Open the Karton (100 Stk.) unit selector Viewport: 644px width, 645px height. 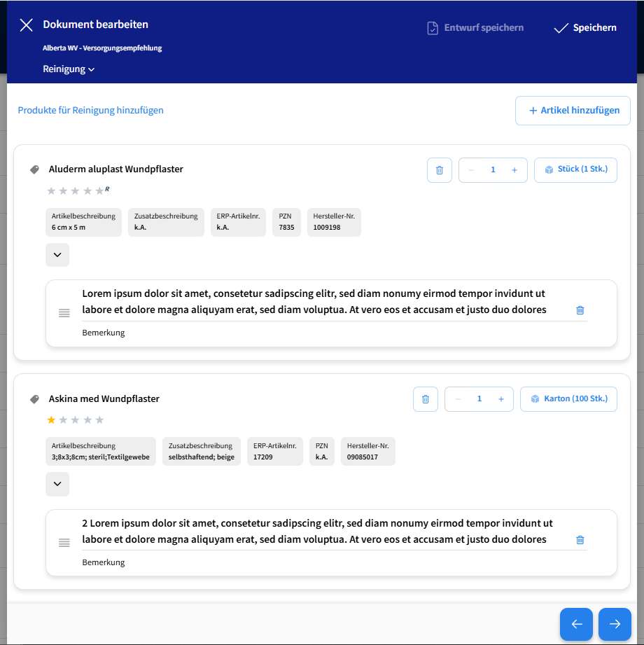point(568,399)
